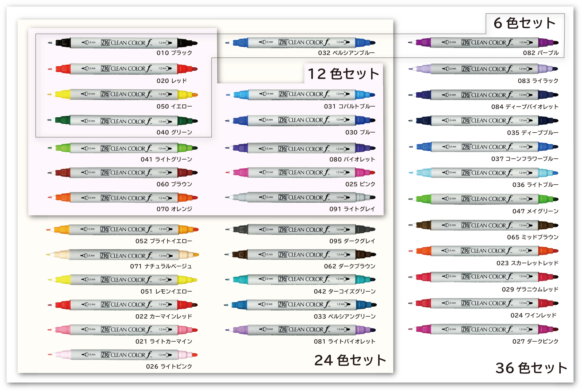Select the 022 カーマインレッド marker pen image
Screen dimensions: 583x392
pos(123,305)
